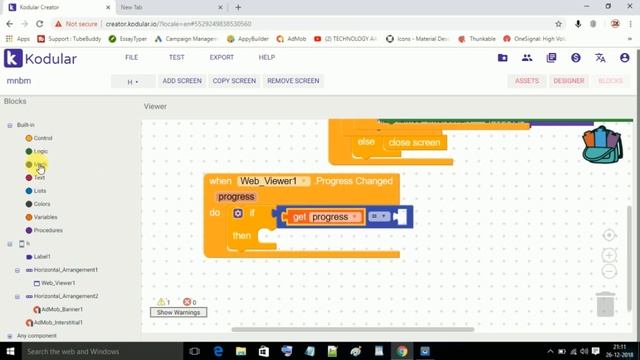Select AdMob_Banner1 component in tree
640x360 pixels.
coord(58,309)
